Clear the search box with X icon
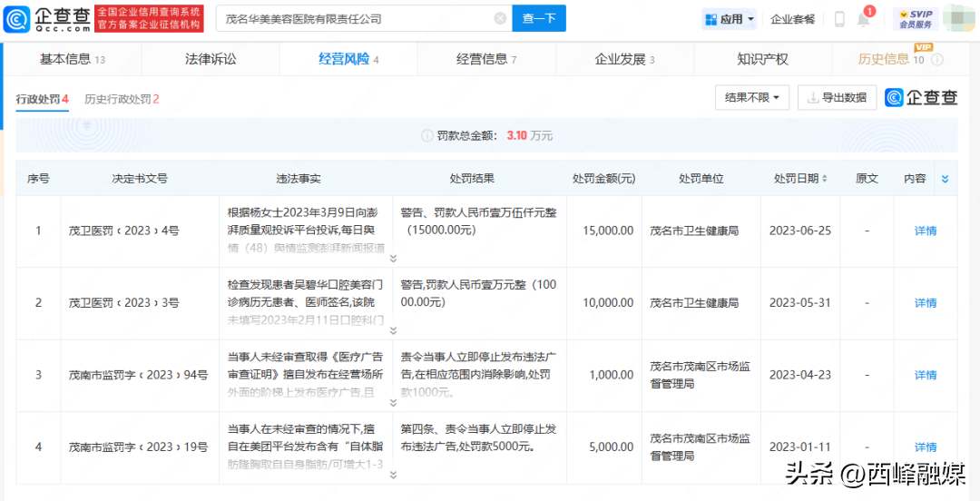Image resolution: width=980 pixels, height=501 pixels. (x=500, y=19)
